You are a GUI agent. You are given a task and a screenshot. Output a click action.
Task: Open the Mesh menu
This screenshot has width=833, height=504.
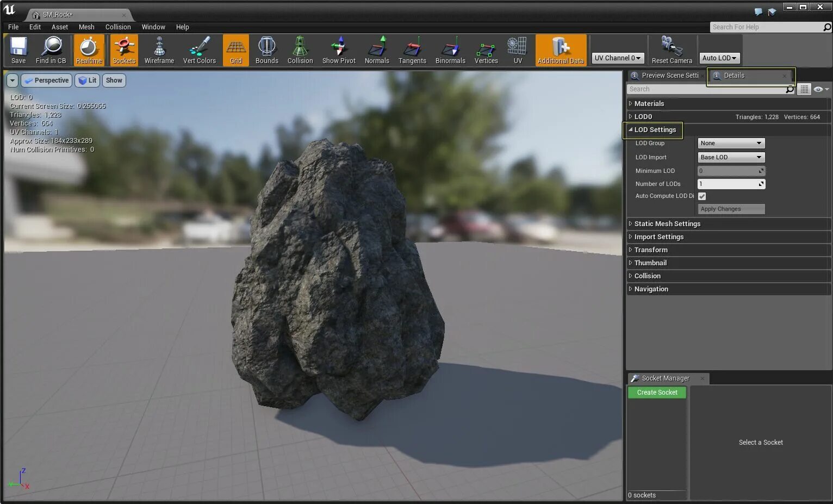click(86, 27)
